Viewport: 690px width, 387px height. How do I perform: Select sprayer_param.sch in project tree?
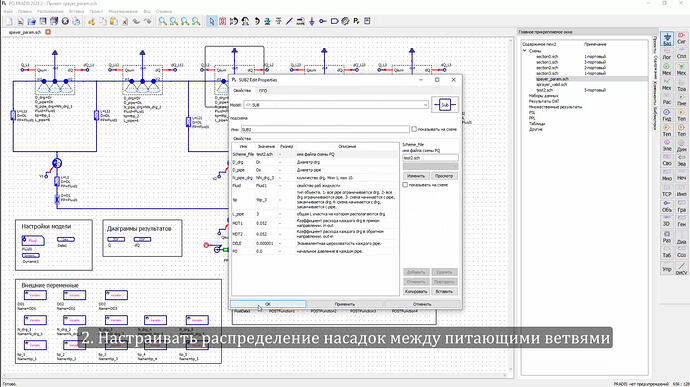tap(552, 79)
